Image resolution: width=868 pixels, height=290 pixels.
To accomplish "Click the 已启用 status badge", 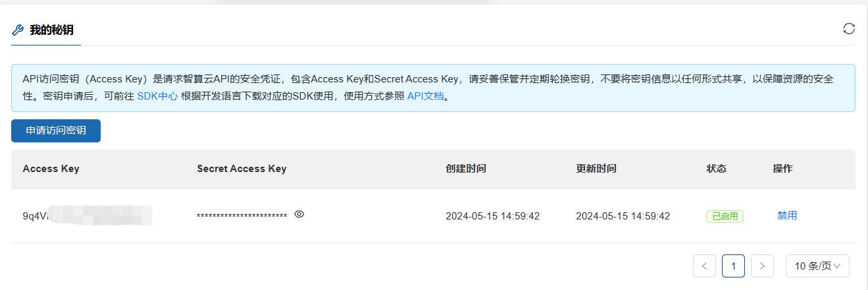I will click(x=725, y=216).
